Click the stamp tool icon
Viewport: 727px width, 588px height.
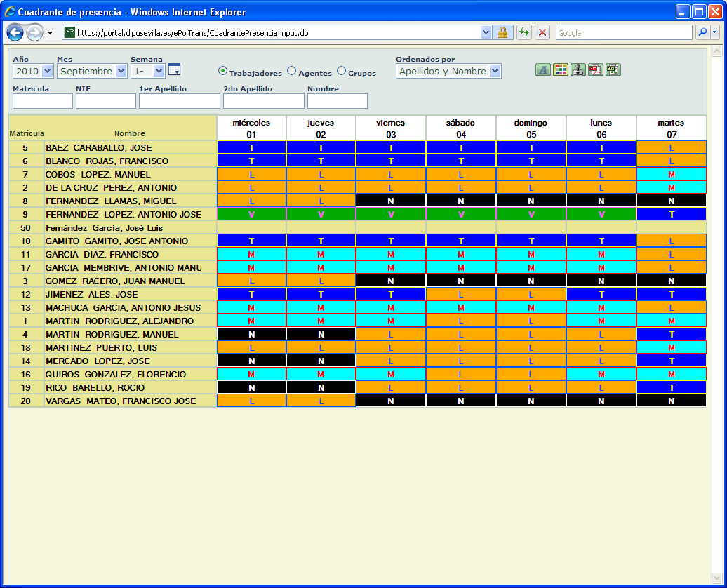[x=578, y=69]
